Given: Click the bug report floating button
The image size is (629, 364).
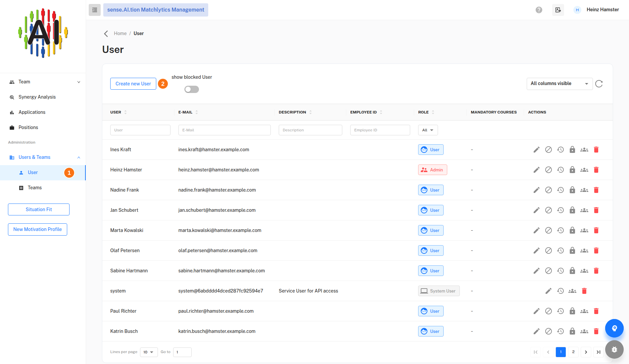Looking at the screenshot, I should click(x=614, y=349).
